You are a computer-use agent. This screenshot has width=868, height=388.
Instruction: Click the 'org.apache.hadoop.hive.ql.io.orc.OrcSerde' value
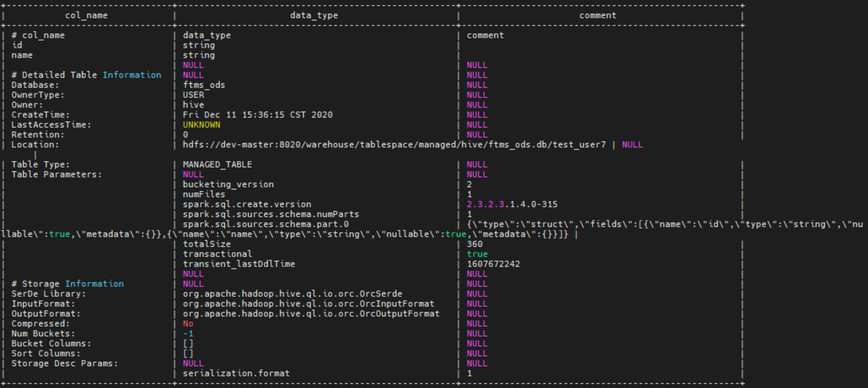[x=293, y=294]
